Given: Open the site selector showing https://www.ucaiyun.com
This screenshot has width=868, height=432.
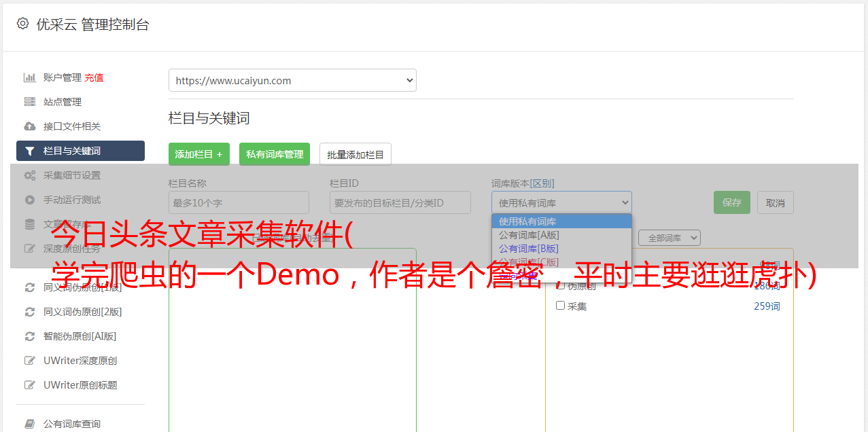Looking at the screenshot, I should tap(292, 80).
